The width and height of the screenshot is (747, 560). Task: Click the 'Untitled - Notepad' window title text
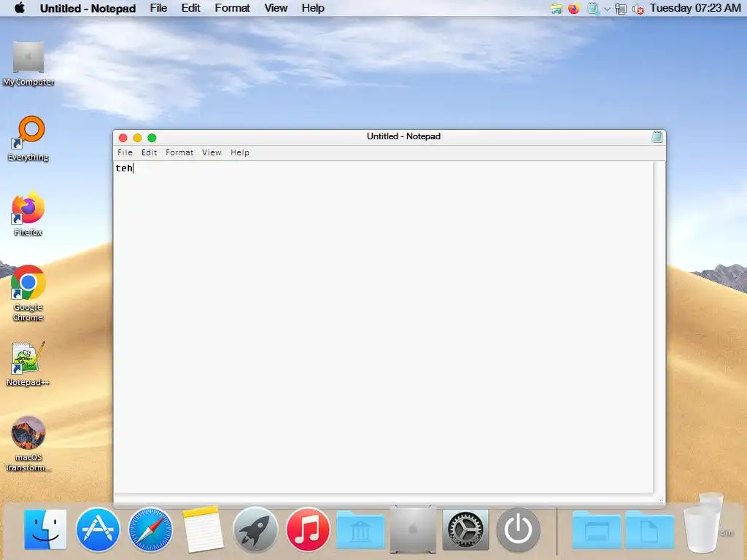pos(403,136)
